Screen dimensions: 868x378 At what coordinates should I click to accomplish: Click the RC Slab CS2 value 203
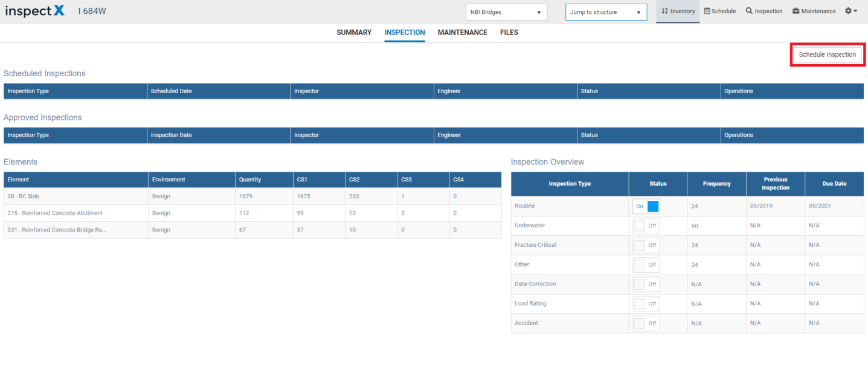coord(354,196)
